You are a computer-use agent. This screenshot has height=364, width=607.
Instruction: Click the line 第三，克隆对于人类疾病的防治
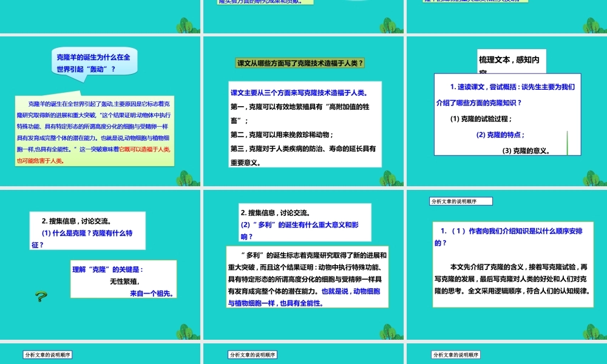[303, 155]
